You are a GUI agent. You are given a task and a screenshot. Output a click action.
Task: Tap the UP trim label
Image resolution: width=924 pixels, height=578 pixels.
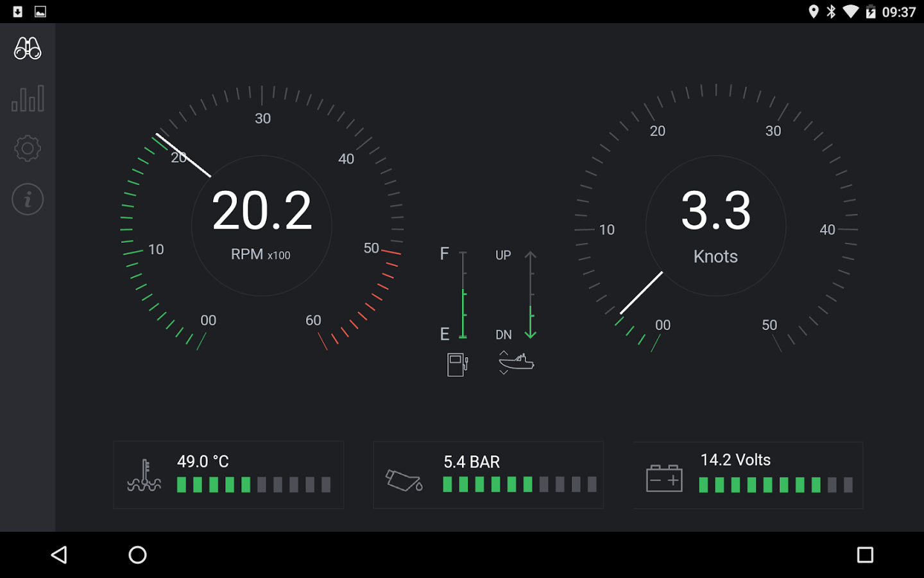tap(503, 255)
